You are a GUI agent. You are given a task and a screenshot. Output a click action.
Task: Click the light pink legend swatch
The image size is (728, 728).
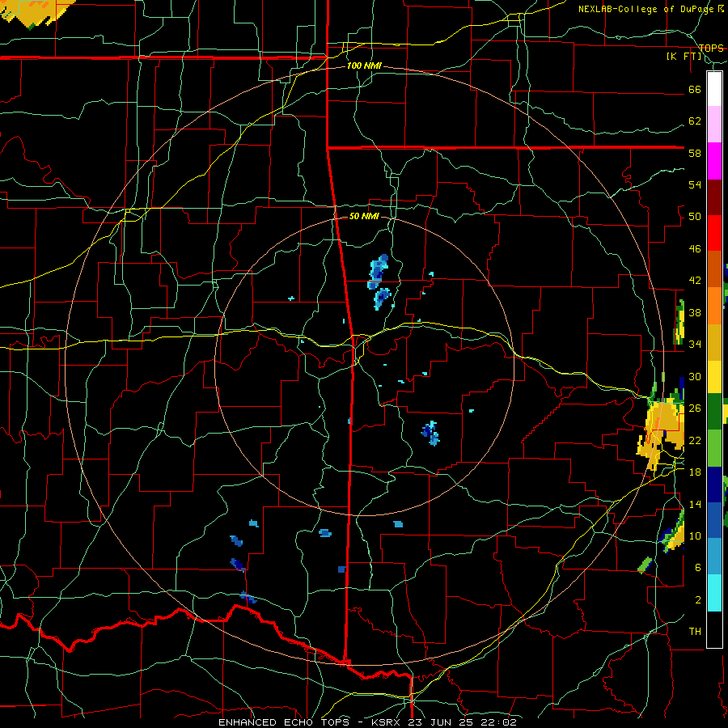714,125
